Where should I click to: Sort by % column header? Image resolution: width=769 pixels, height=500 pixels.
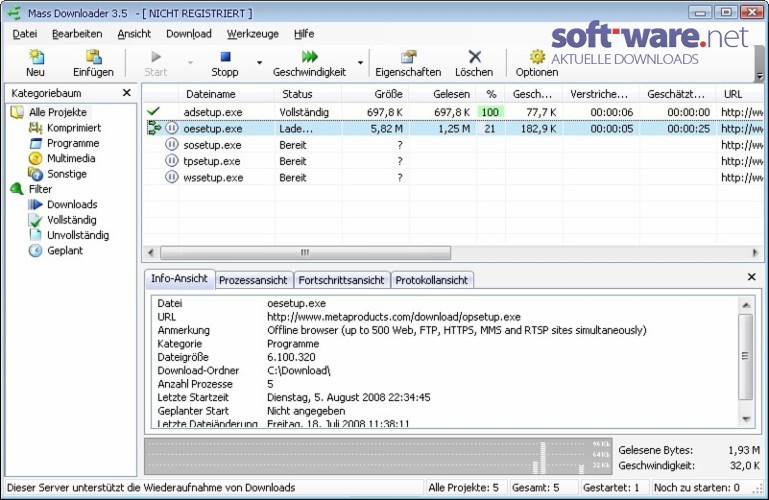tap(491, 94)
